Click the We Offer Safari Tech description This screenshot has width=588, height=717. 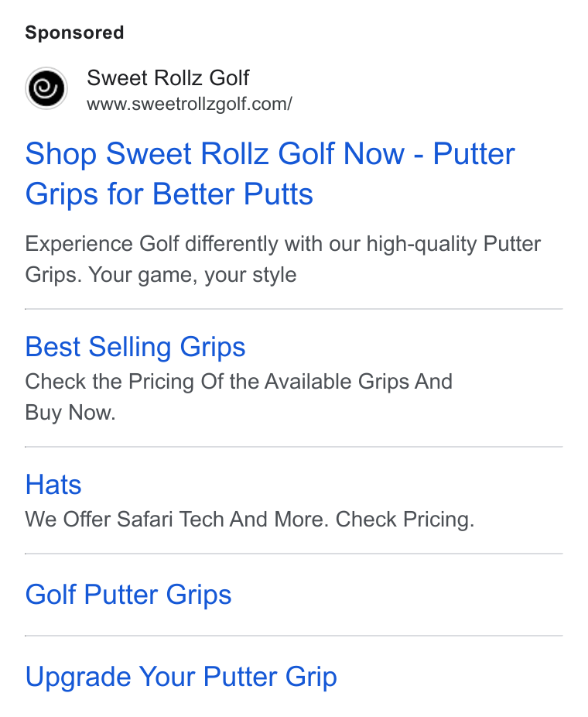pos(250,520)
